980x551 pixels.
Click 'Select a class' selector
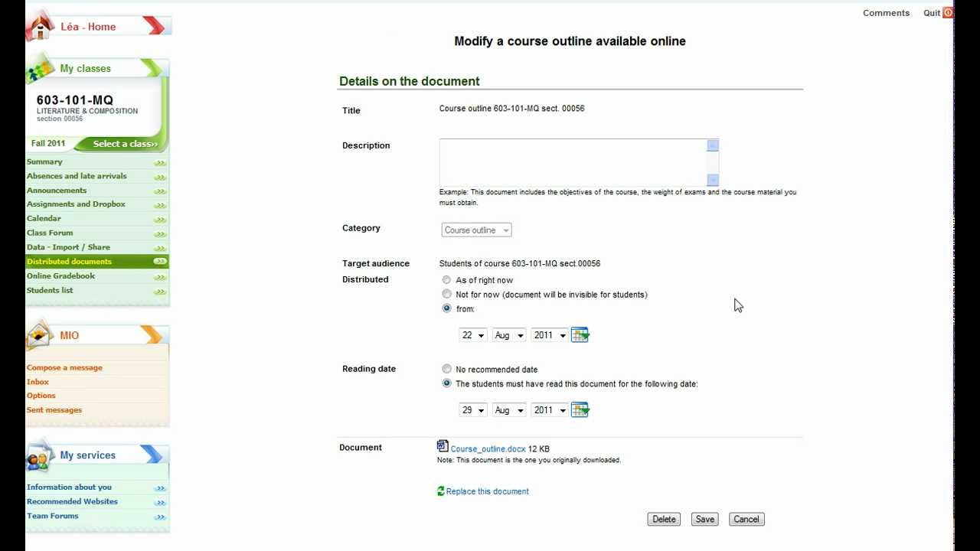coord(125,144)
